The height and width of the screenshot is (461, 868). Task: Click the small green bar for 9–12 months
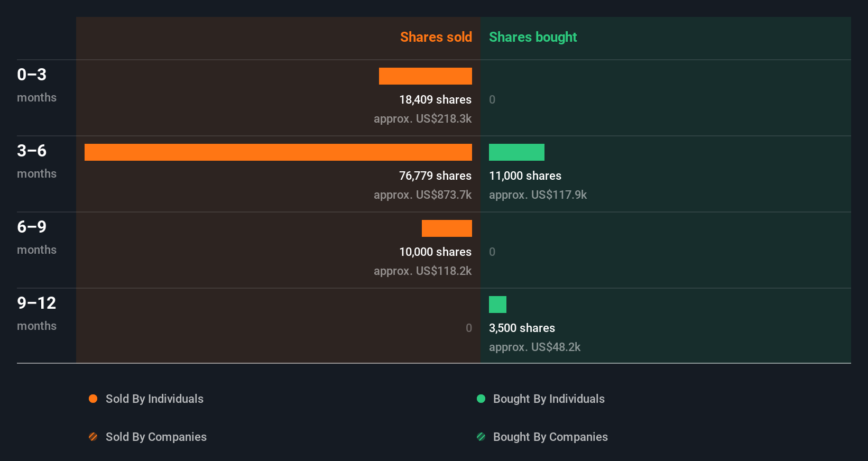(497, 305)
